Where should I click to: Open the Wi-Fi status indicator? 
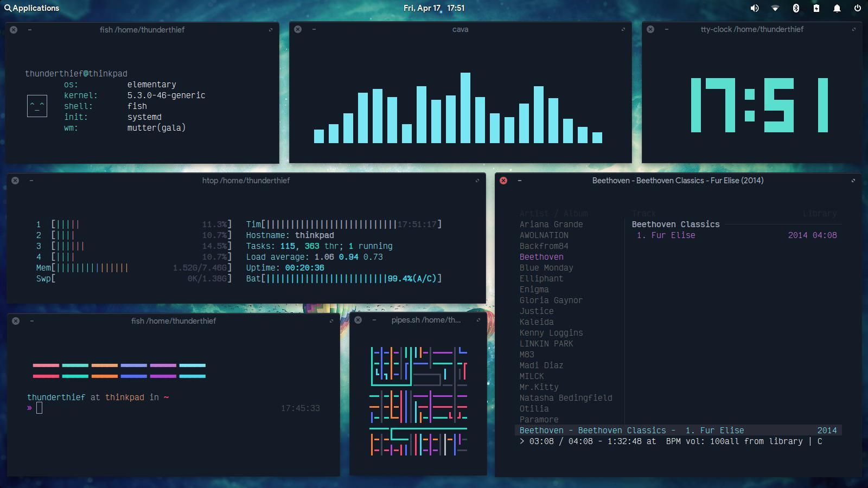(x=775, y=8)
